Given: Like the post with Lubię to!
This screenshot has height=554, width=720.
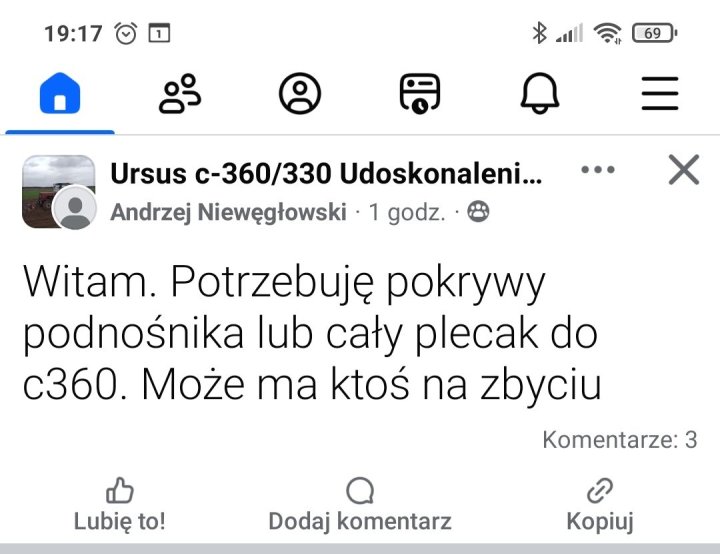Looking at the screenshot, I should click(x=120, y=505).
